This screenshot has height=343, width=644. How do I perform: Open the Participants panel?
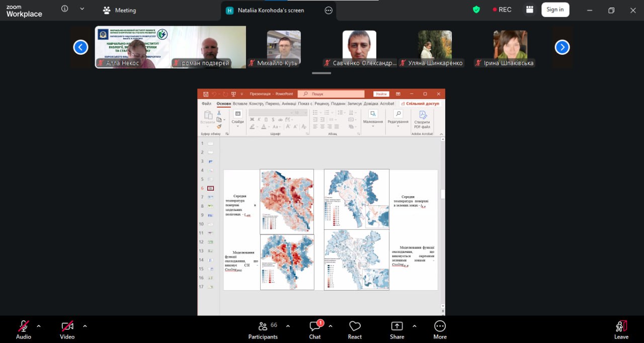[263, 329]
